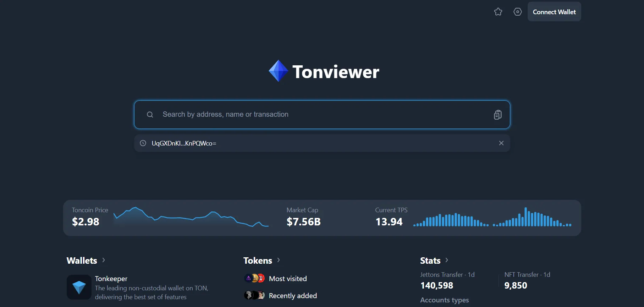Click the magnifier search icon
644x307 pixels.
pyautogui.click(x=150, y=115)
